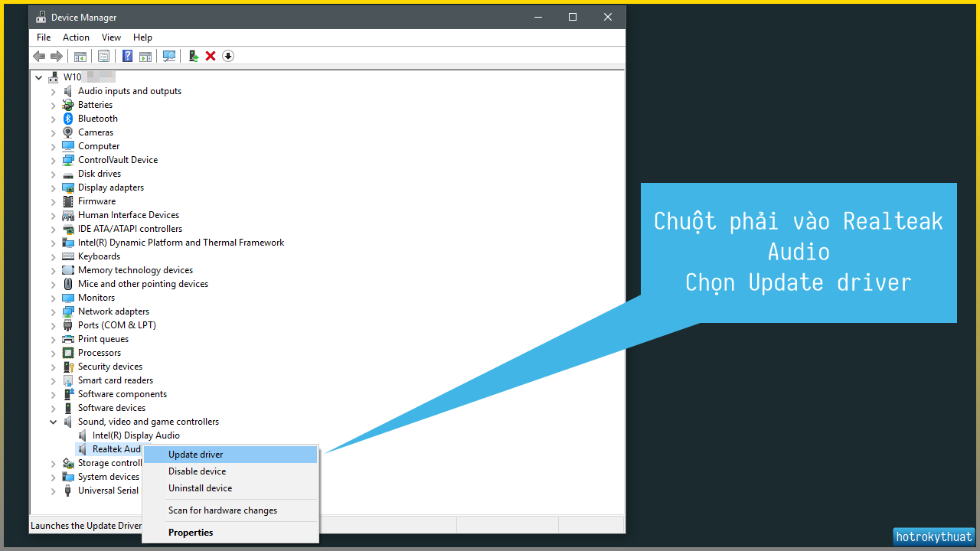
Task: Choose Properties in the context menu
Action: point(230,533)
